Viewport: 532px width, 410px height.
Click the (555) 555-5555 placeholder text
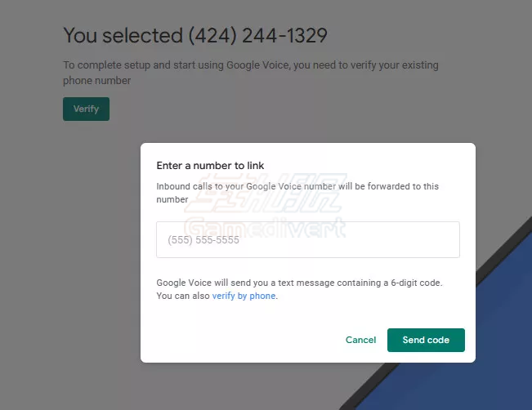[203, 240]
